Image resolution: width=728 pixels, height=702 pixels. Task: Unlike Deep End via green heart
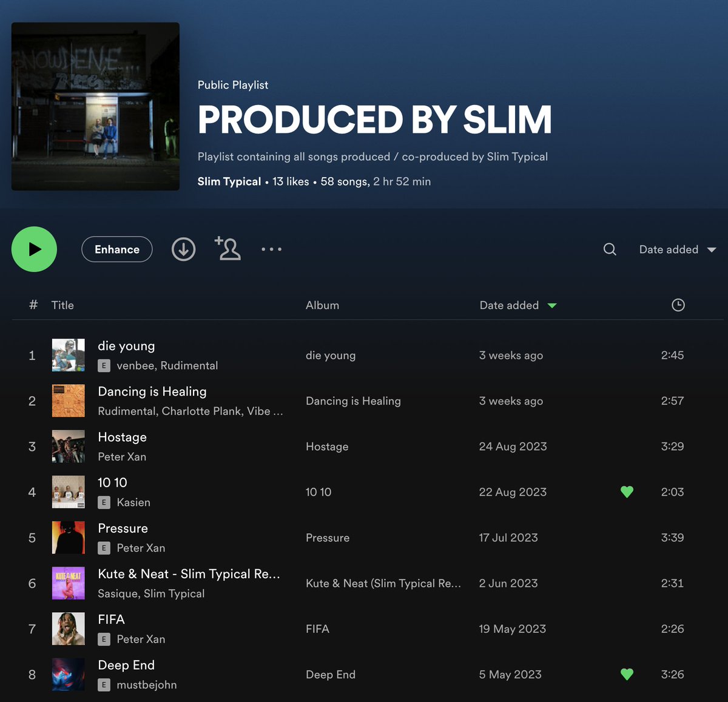tap(627, 674)
